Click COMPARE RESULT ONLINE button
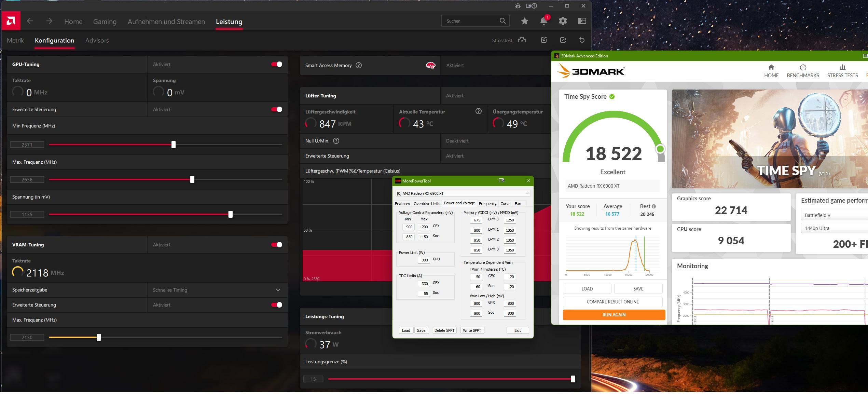Image resolution: width=868 pixels, height=394 pixels. click(x=612, y=302)
